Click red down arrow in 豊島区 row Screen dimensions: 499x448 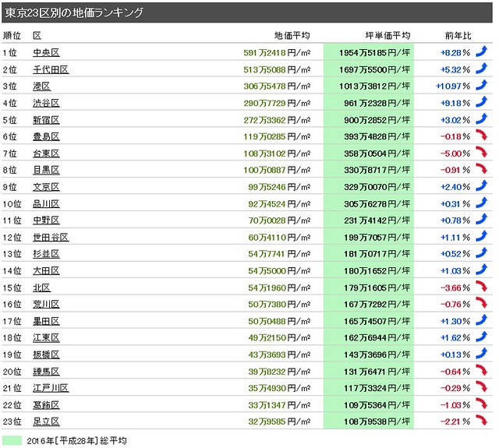[x=482, y=135]
